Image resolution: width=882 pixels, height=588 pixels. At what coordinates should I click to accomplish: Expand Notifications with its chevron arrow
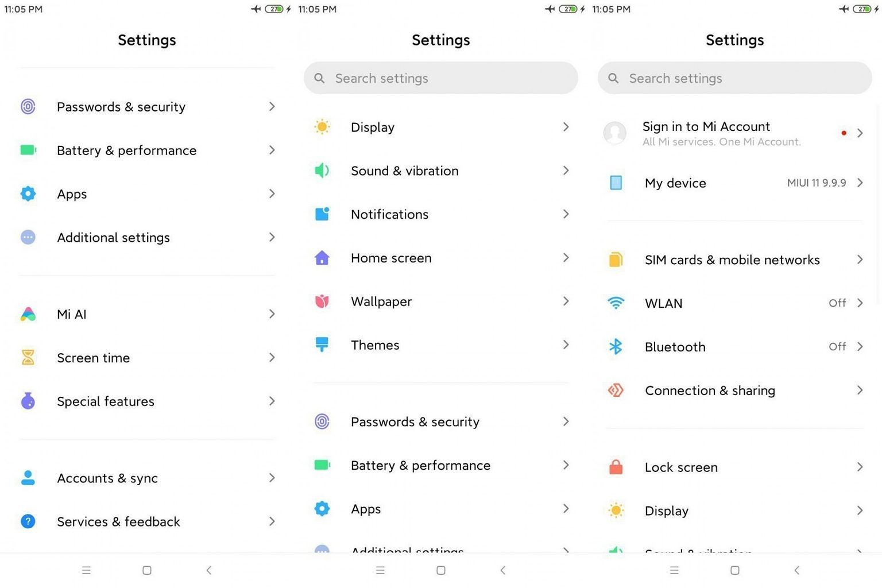(566, 214)
